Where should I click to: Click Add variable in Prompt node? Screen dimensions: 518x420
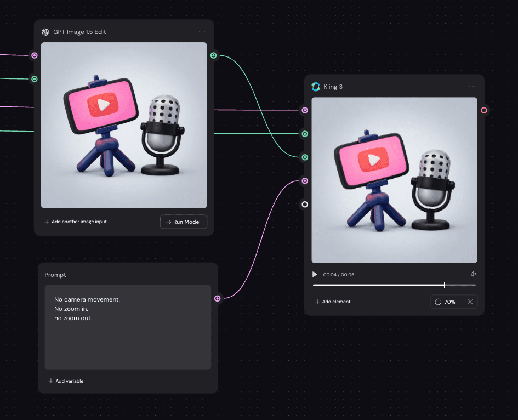tap(66, 381)
